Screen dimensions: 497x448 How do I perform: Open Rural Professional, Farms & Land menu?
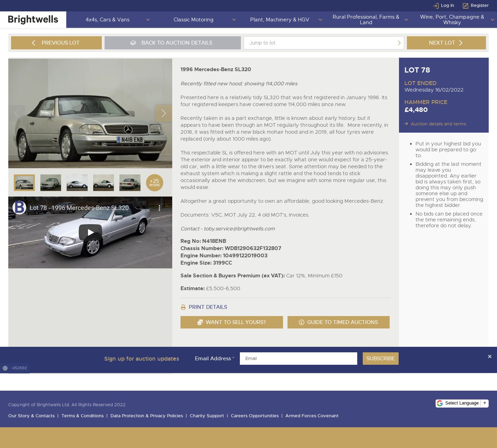click(366, 20)
